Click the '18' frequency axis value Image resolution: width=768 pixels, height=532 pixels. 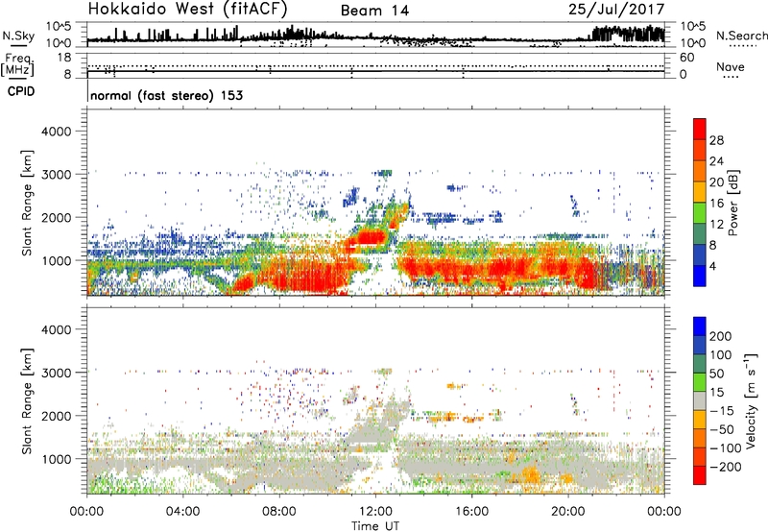(64, 58)
